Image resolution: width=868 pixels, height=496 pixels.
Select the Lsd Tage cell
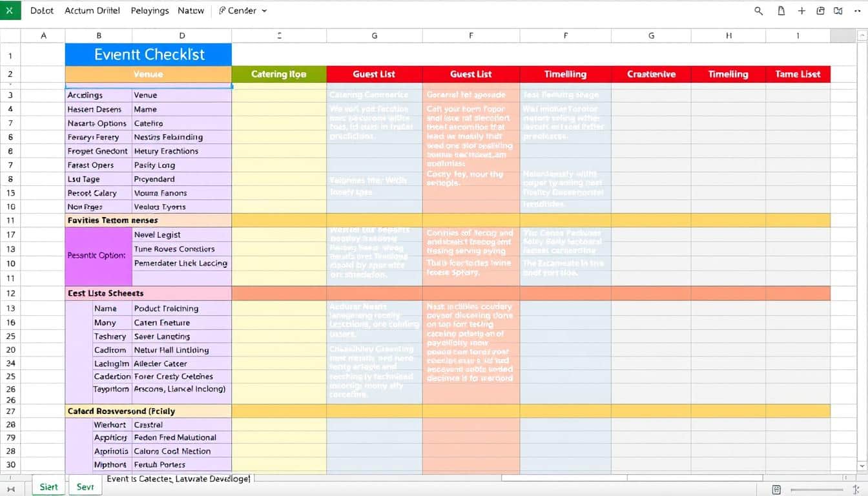pos(99,179)
